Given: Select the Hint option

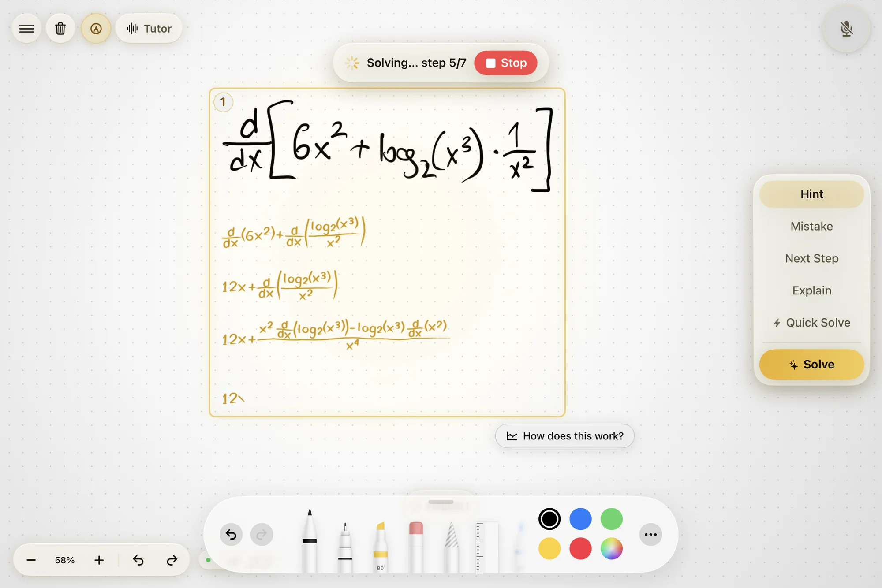Looking at the screenshot, I should [811, 194].
